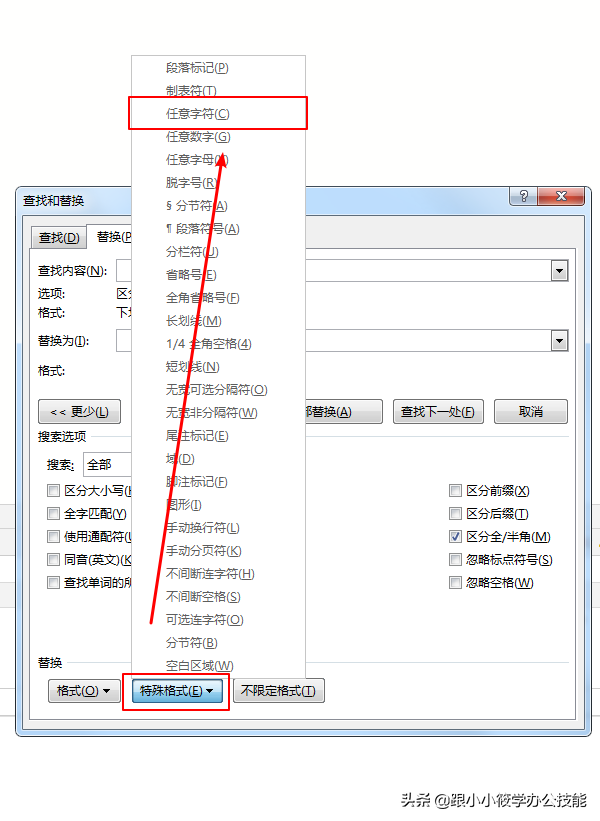
Task: Collapse options with 更少(L) button
Action: tap(80, 412)
